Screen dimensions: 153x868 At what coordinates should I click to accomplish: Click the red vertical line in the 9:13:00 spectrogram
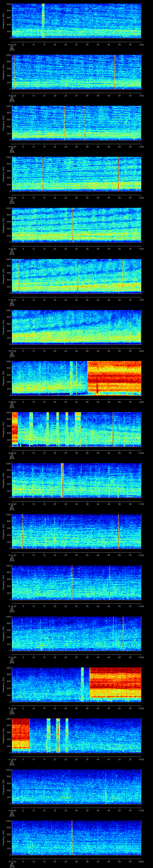point(123,633)
